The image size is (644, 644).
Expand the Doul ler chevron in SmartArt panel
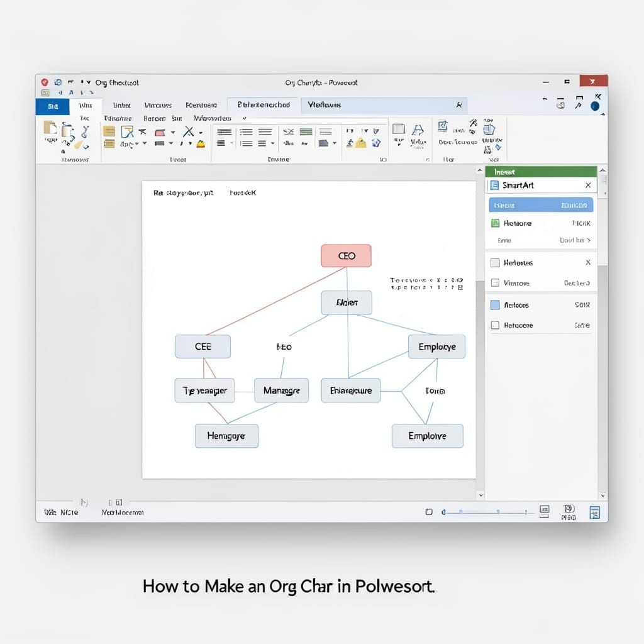(x=589, y=240)
